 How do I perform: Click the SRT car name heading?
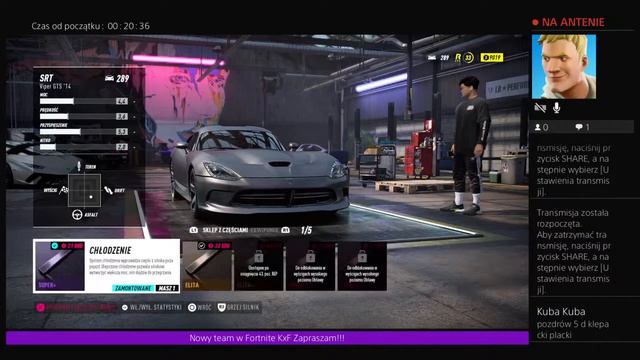47,78
